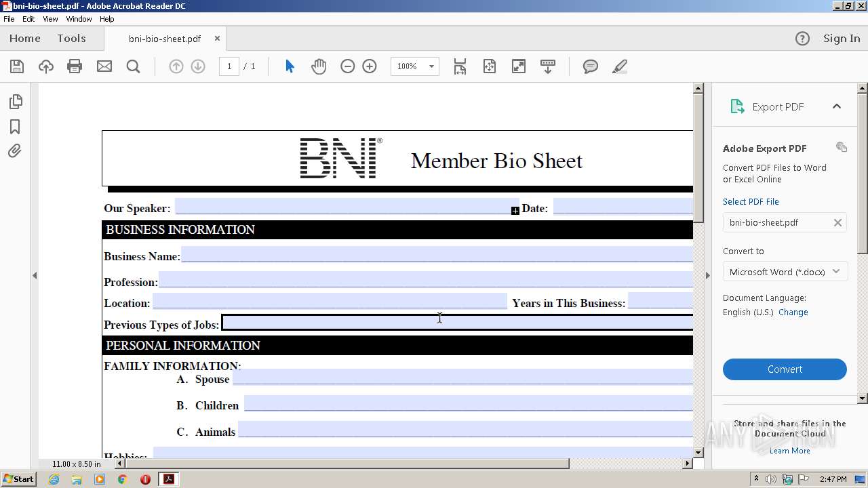Launch Internet Explorer from taskbar

(54, 479)
